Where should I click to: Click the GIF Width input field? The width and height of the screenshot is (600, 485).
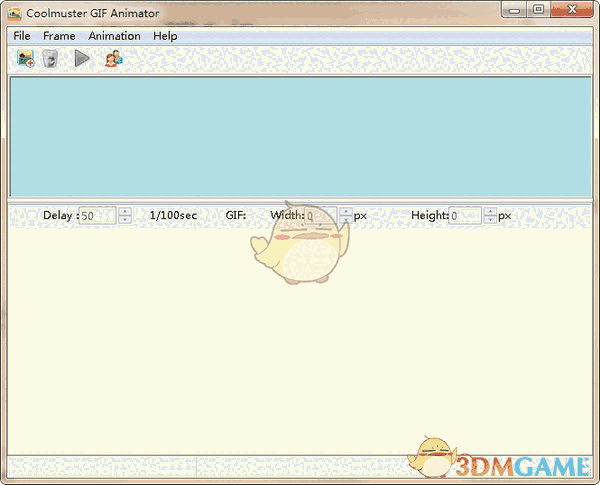(x=321, y=216)
